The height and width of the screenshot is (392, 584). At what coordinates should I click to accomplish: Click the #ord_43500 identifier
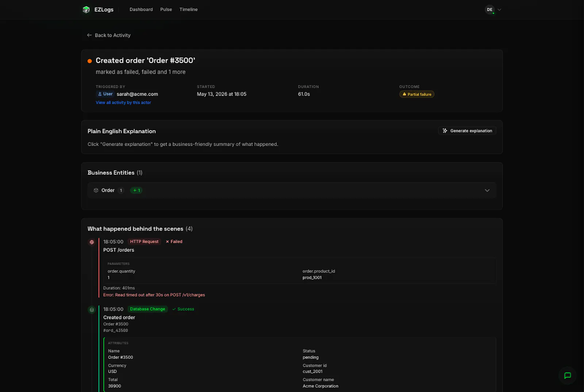point(116,331)
